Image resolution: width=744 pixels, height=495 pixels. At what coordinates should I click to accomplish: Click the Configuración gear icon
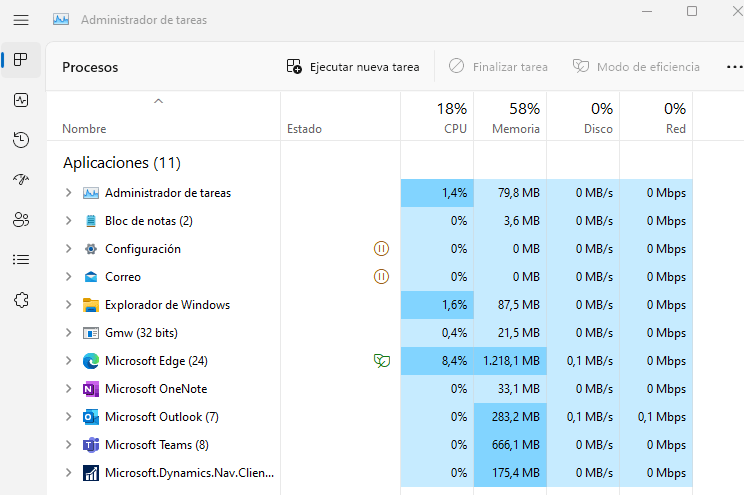tap(91, 249)
